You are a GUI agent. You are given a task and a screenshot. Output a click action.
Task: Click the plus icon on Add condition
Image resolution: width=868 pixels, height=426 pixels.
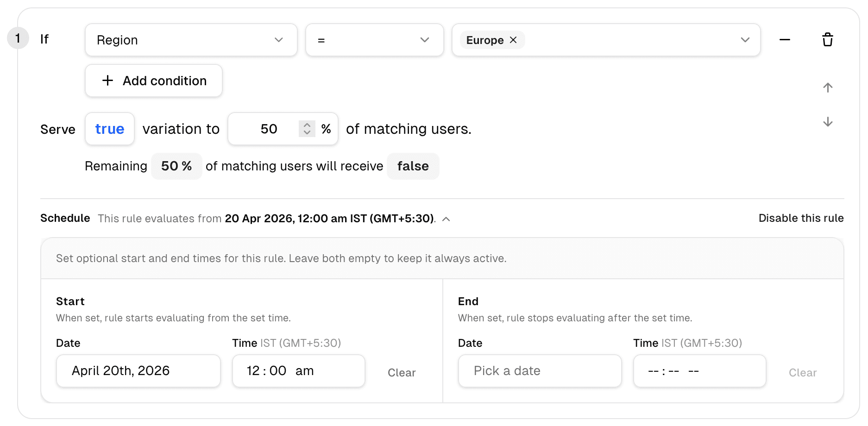107,81
